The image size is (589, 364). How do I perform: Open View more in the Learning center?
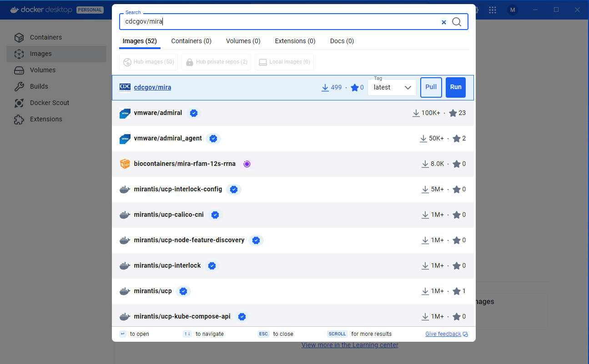350,345
